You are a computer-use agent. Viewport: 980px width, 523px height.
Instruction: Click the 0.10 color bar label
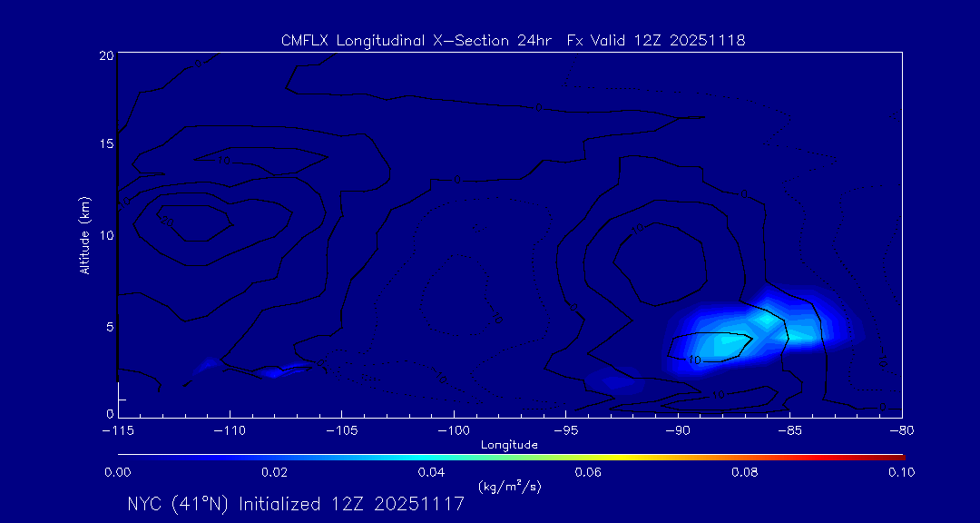point(901,472)
